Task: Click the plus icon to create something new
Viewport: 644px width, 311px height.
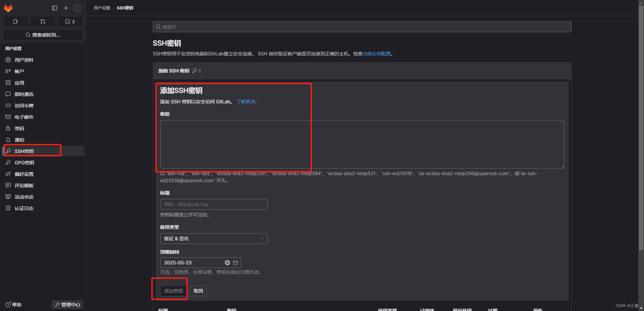Action: (x=66, y=8)
